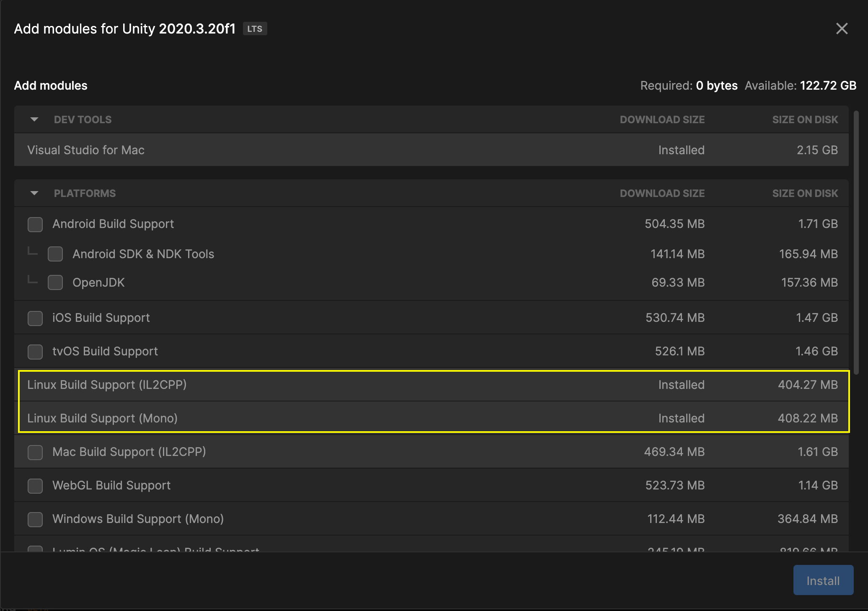
Task: Select Mac Build Support (IL2CPP) checkbox
Action: tap(35, 452)
